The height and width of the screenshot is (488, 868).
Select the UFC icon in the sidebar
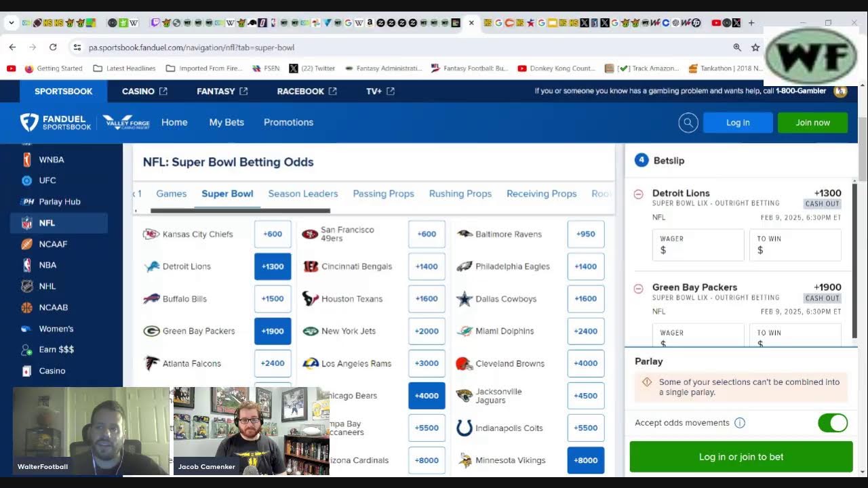[27, 181]
